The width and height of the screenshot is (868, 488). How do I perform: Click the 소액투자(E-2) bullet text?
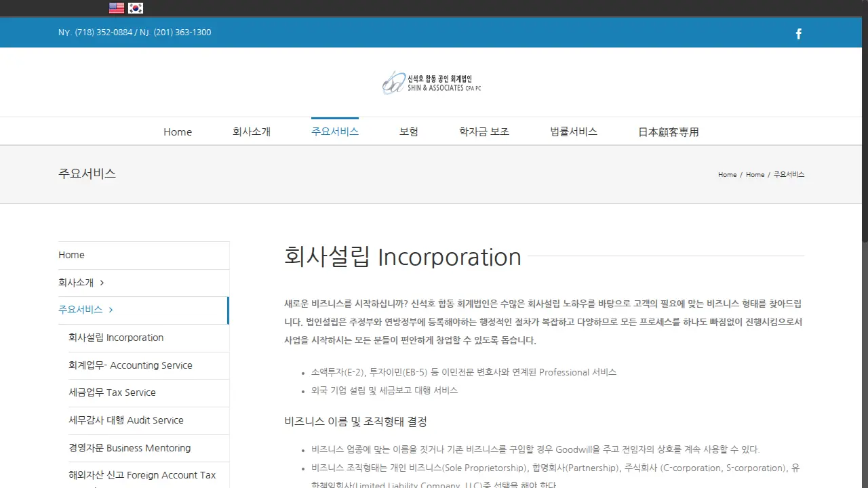coord(464,372)
